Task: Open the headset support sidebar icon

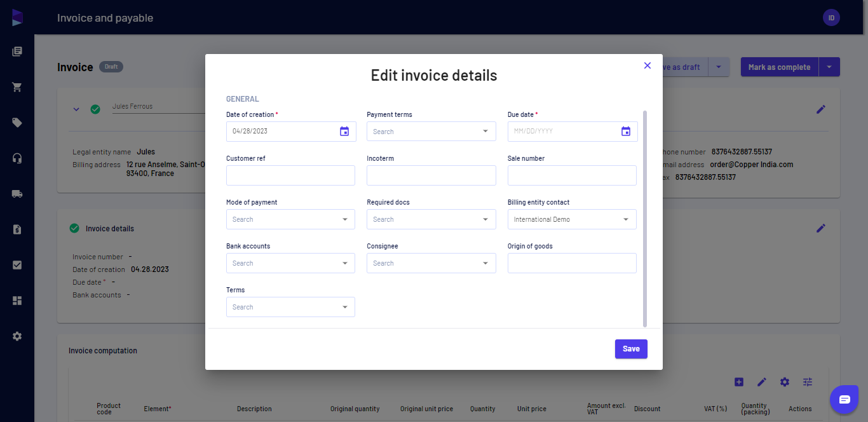Action: click(x=17, y=158)
